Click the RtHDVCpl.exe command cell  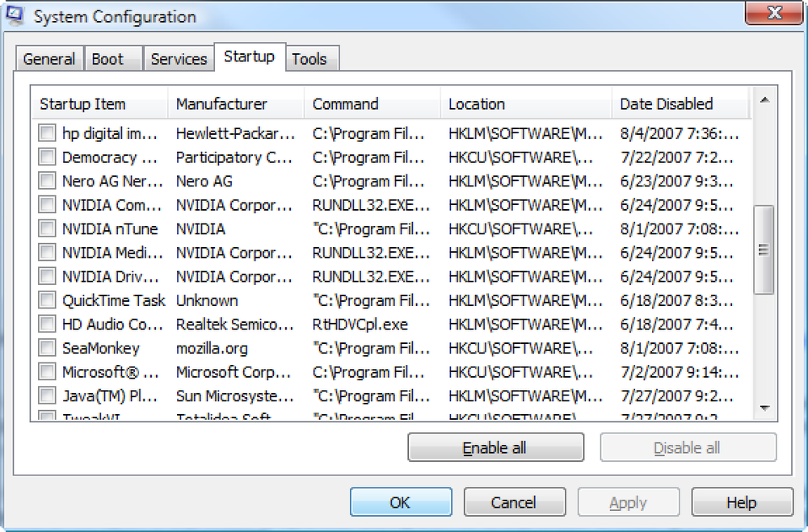[360, 325]
